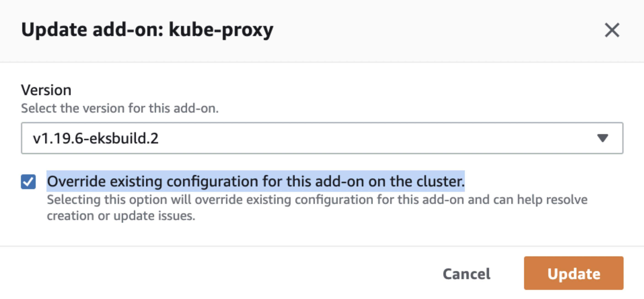Click the dropdown arrow triangle

point(603,138)
